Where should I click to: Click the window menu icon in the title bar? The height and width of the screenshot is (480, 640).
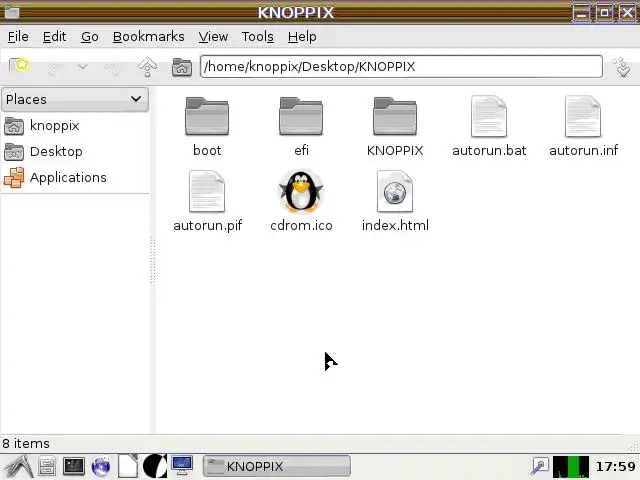12,13
